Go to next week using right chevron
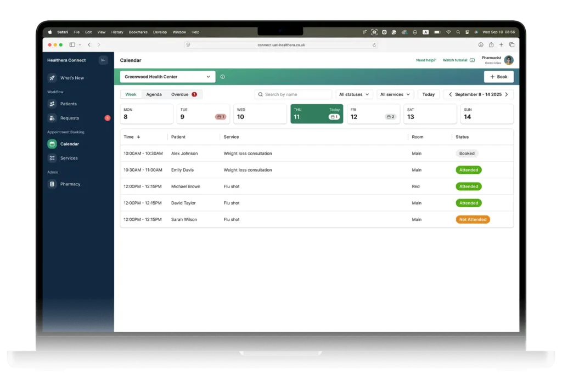The width and height of the screenshot is (562, 392). (x=506, y=94)
